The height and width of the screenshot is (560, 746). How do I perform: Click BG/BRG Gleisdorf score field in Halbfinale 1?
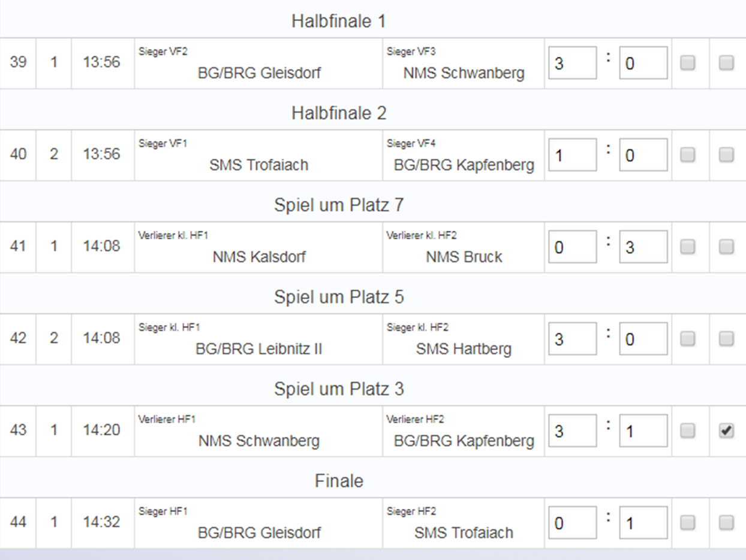click(572, 63)
